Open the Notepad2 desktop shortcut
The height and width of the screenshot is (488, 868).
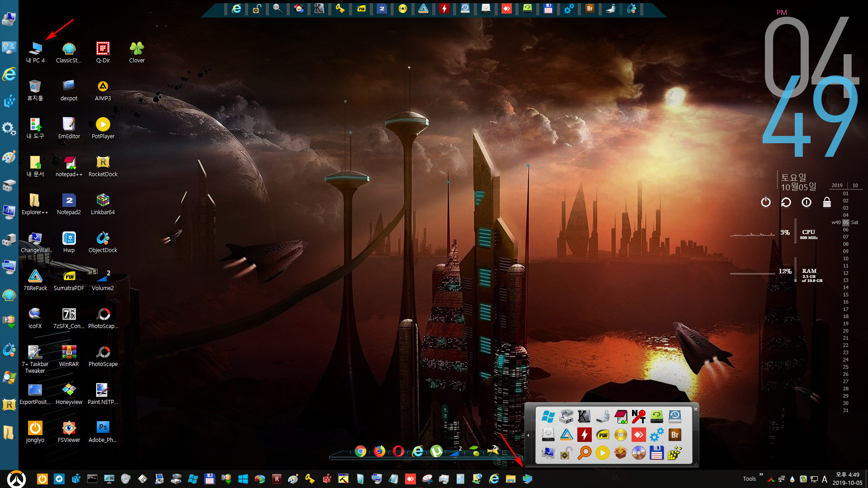(x=69, y=204)
